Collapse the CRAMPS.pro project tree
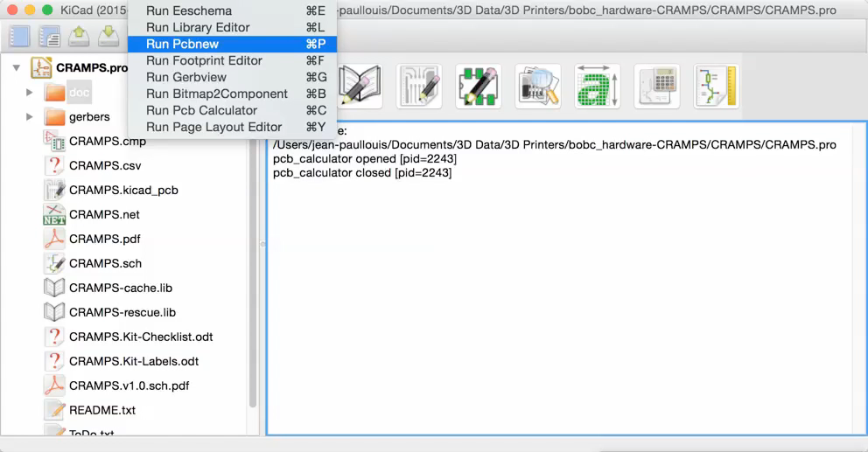The image size is (868, 452). click(x=17, y=67)
